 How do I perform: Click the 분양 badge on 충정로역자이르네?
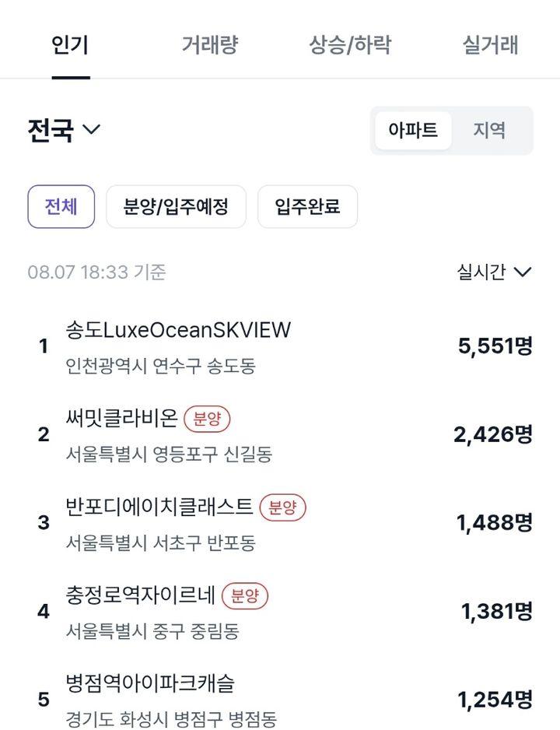[x=245, y=595]
